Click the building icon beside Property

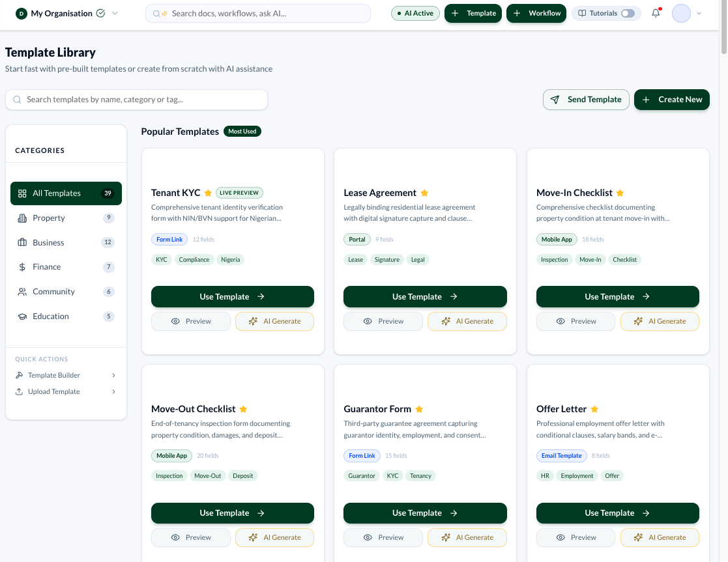click(22, 218)
